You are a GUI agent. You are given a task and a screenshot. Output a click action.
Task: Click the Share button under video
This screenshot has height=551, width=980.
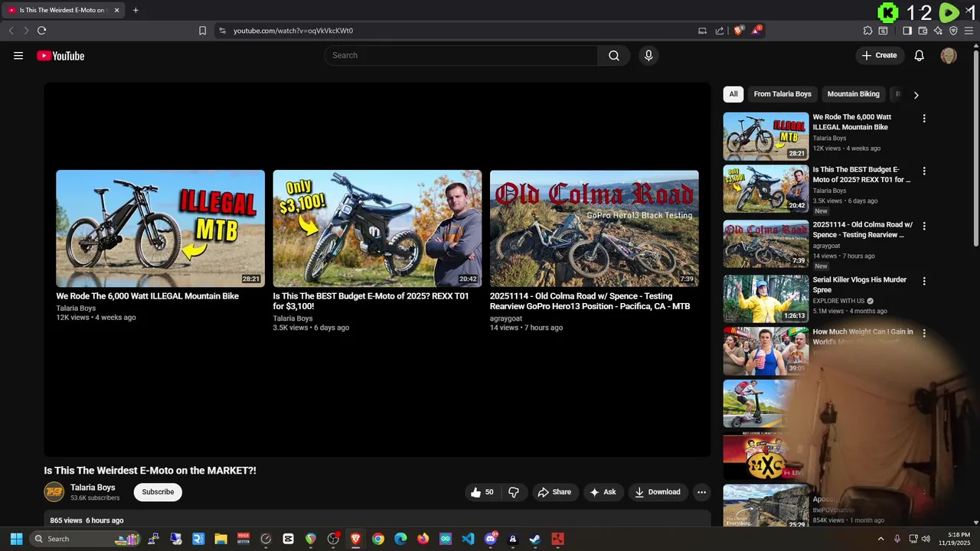point(554,492)
